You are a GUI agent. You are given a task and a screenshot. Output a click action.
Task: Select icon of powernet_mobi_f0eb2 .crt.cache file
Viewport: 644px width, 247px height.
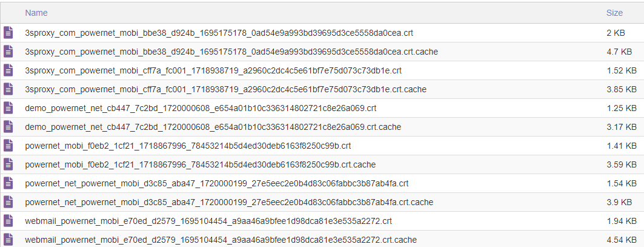(x=8, y=164)
